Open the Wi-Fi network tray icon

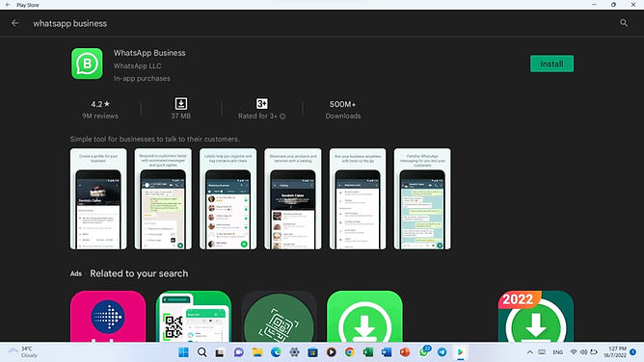coord(574,352)
